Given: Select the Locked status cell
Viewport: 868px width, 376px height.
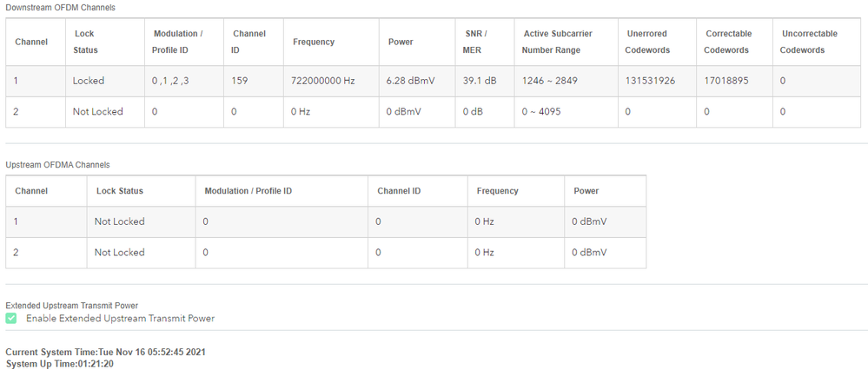Looking at the screenshot, I should (89, 81).
